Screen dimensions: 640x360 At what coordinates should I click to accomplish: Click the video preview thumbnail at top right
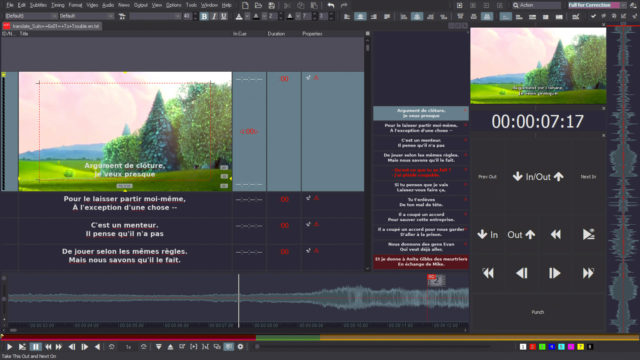point(538,66)
